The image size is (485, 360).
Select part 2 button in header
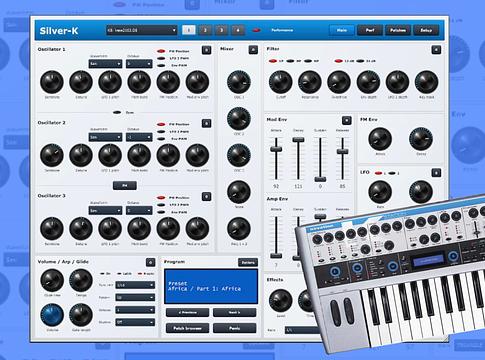click(205, 30)
